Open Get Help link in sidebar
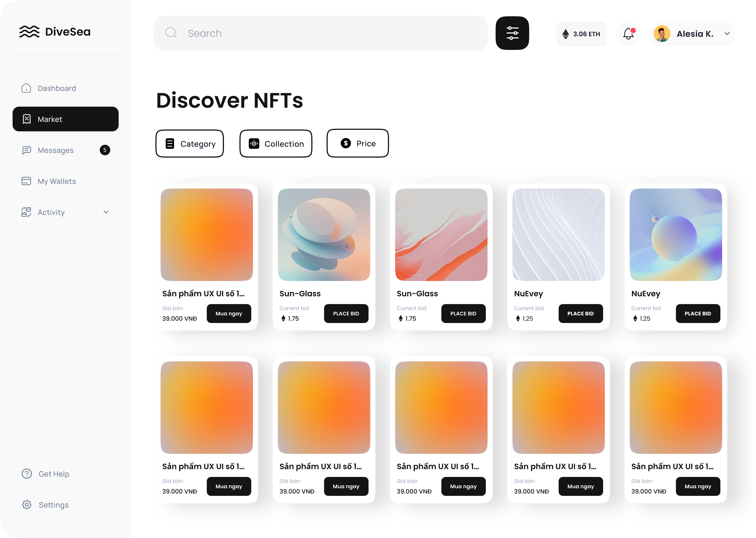 point(45,474)
